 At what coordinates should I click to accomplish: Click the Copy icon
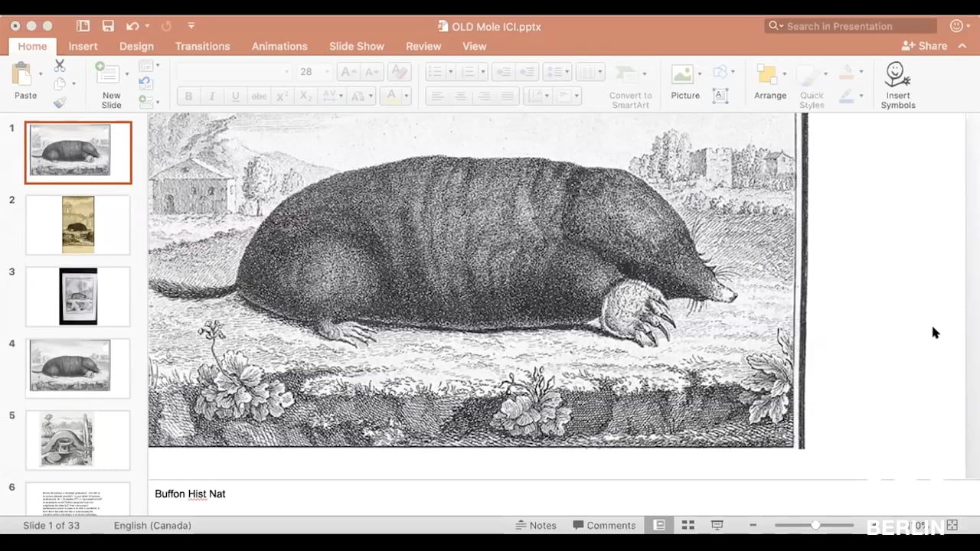[x=60, y=84]
